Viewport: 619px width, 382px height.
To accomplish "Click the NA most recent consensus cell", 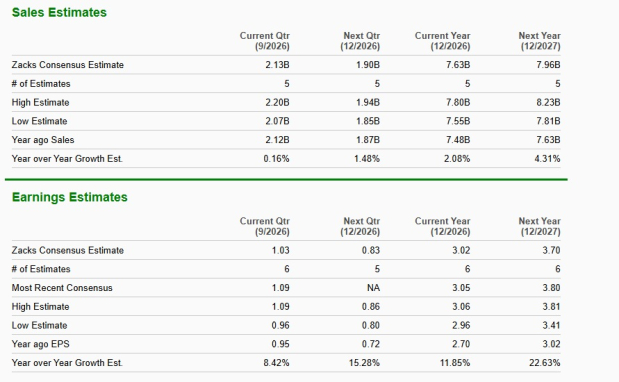I will point(373,288).
